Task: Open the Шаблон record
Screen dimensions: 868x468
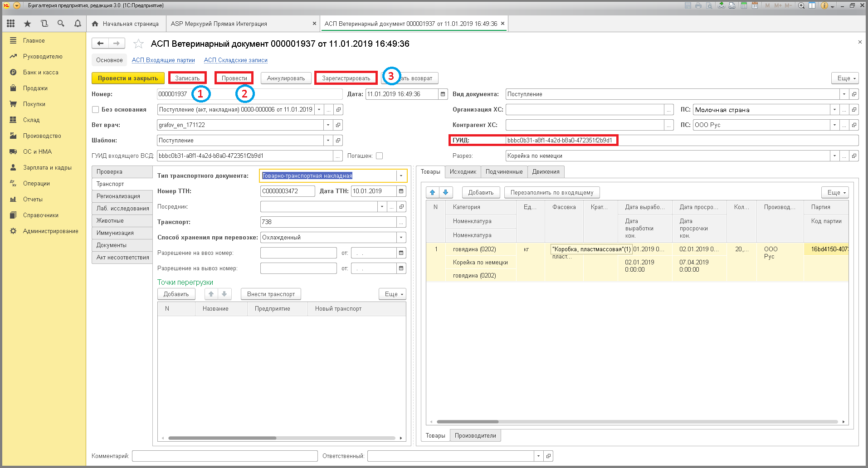Action: coord(338,140)
